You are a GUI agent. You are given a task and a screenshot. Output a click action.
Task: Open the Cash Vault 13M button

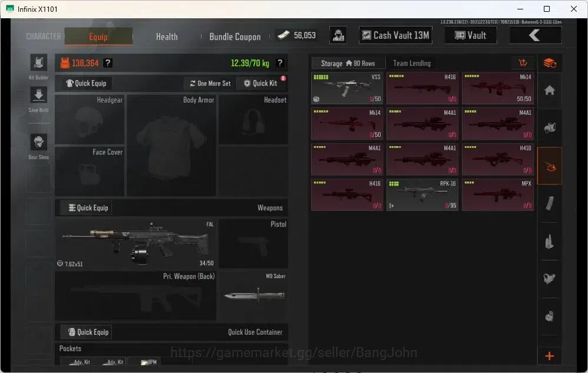pyautogui.click(x=395, y=35)
